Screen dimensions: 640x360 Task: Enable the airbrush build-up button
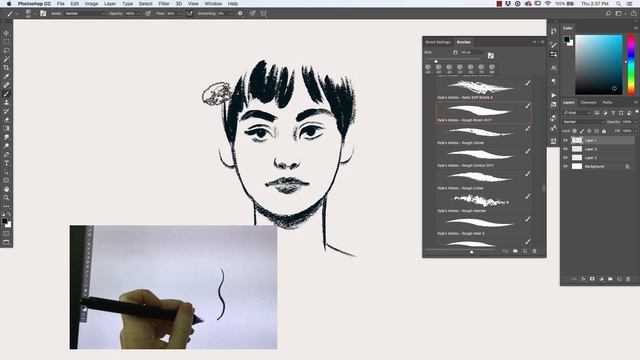pos(189,13)
